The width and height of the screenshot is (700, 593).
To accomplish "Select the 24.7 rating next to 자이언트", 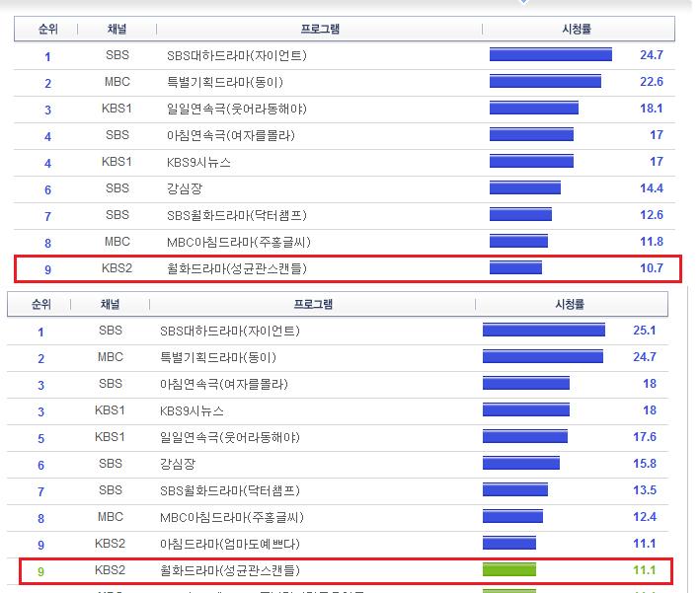I will click(652, 55).
